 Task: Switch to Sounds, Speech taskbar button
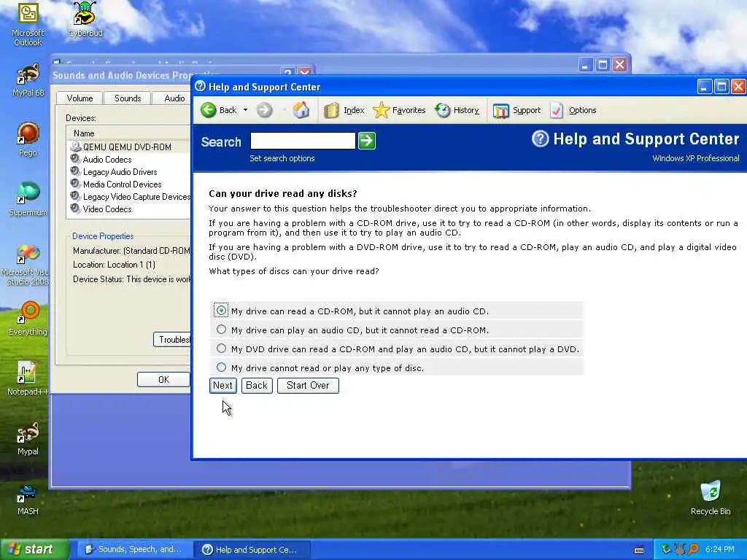click(x=133, y=550)
